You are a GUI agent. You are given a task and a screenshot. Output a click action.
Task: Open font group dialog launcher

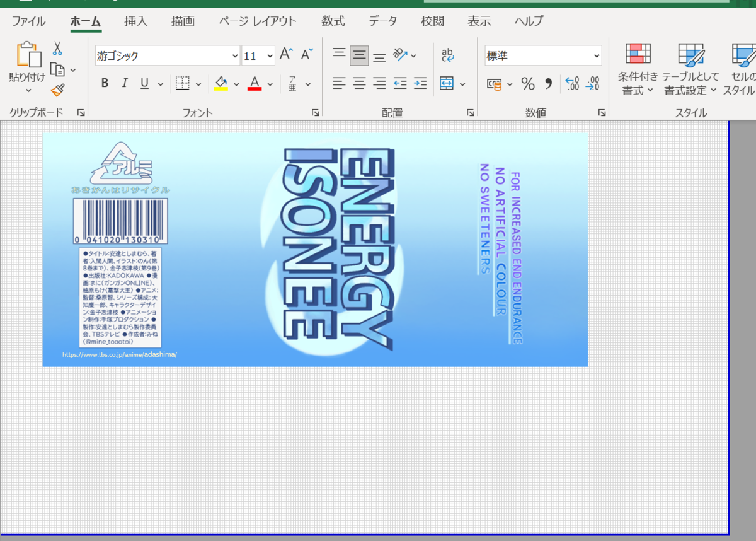[x=315, y=113]
